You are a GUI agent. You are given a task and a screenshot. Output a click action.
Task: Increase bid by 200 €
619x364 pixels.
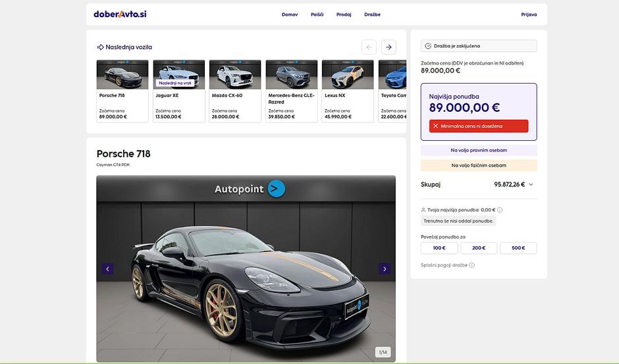click(x=479, y=248)
